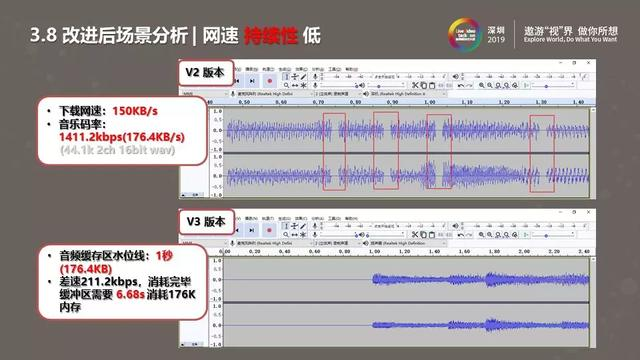Click playback meter speaker icon in V2 window
640x360 pixels.
(456, 76)
